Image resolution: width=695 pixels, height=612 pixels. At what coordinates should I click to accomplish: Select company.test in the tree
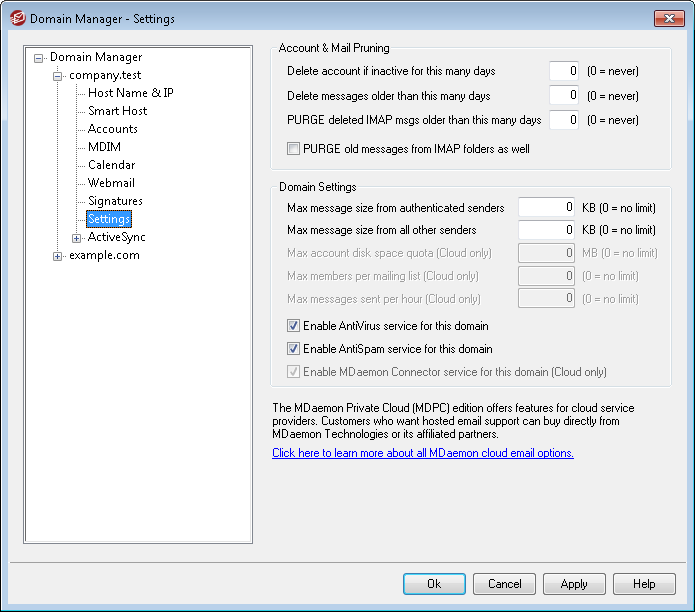coord(105,75)
